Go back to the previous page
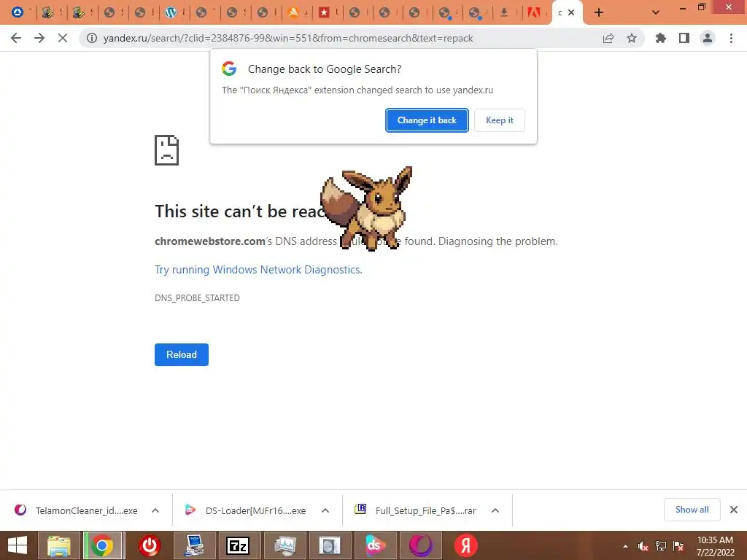 coord(16,38)
